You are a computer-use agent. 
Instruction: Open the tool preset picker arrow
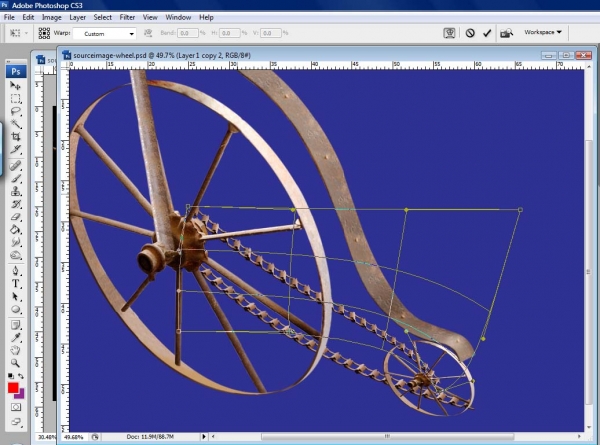(x=26, y=33)
